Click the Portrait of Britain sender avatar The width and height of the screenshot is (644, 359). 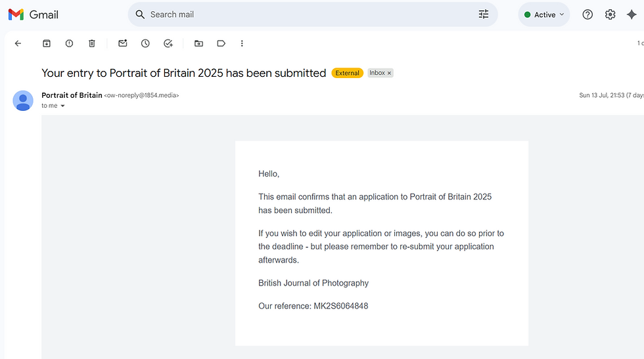click(x=23, y=100)
